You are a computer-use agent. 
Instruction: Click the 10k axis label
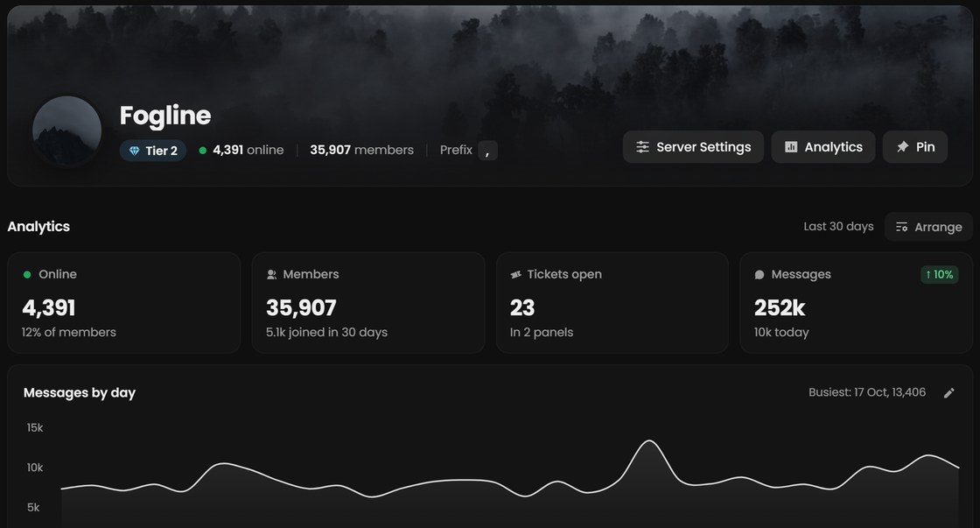pyautogui.click(x=35, y=468)
